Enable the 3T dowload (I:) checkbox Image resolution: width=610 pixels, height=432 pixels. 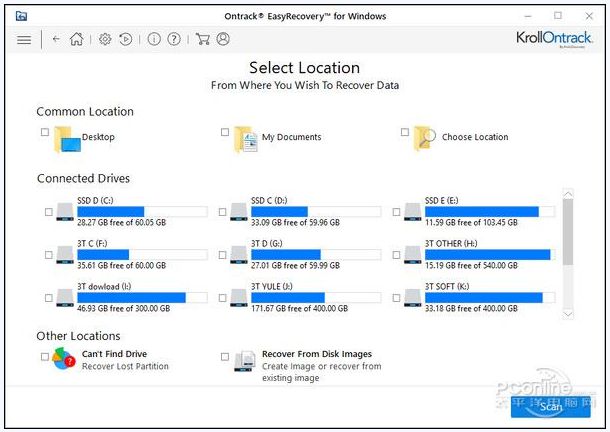tap(49, 298)
